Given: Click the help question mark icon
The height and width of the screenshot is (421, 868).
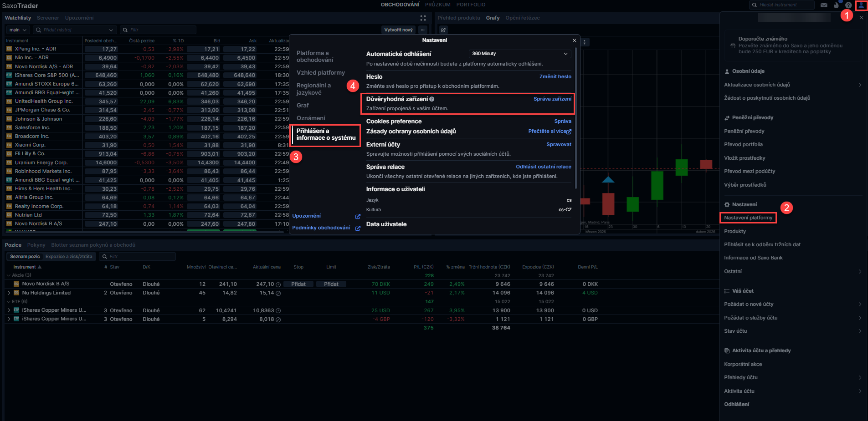Looking at the screenshot, I should pyautogui.click(x=848, y=5).
